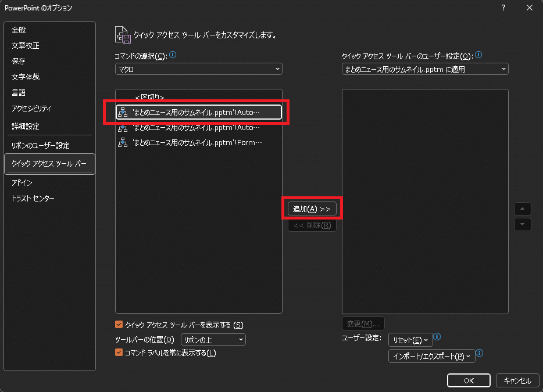This screenshot has height=392, width=543.
Task: Expand the リセット dropdown button
Action: 410,340
